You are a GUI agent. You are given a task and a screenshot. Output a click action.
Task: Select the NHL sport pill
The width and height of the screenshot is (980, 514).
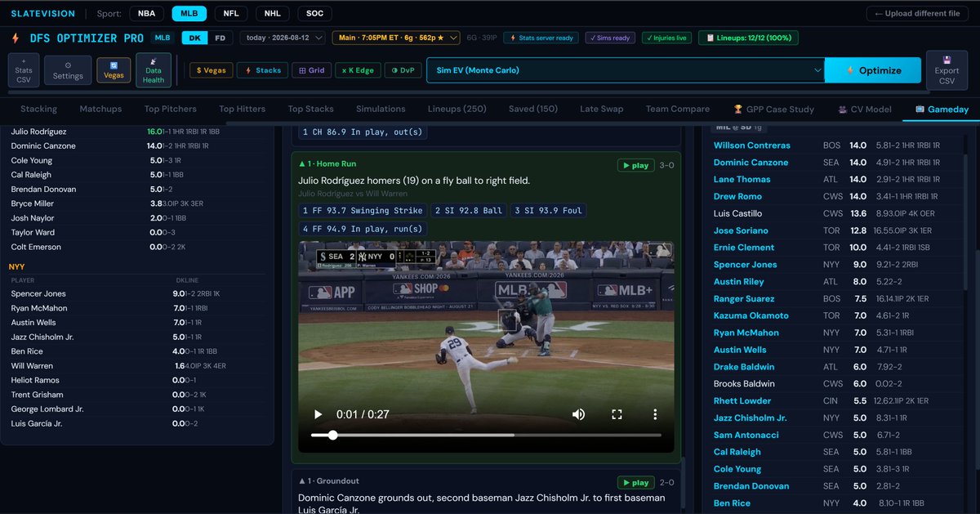click(x=272, y=13)
